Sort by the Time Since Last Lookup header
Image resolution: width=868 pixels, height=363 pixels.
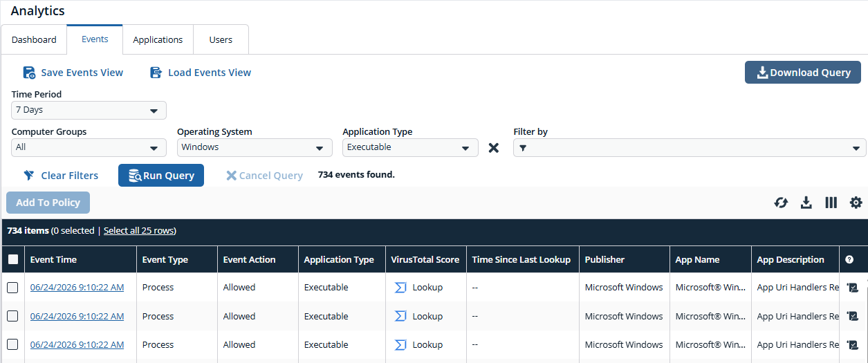[x=521, y=260]
